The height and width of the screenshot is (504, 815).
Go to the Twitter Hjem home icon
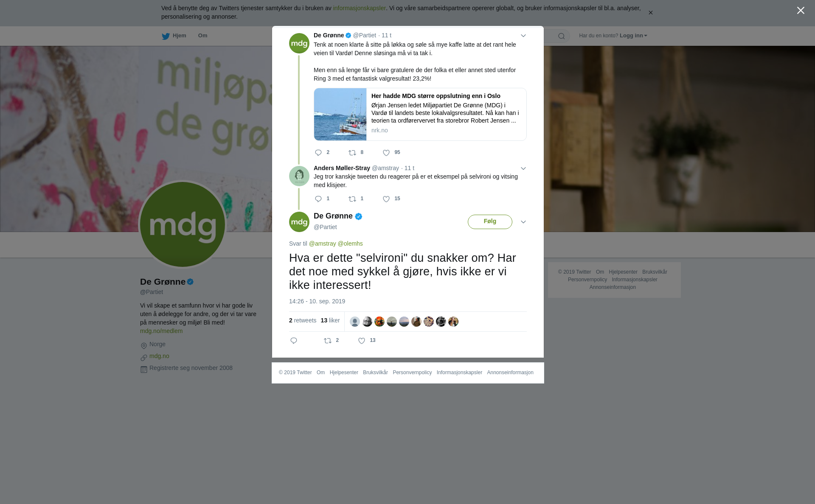click(174, 36)
